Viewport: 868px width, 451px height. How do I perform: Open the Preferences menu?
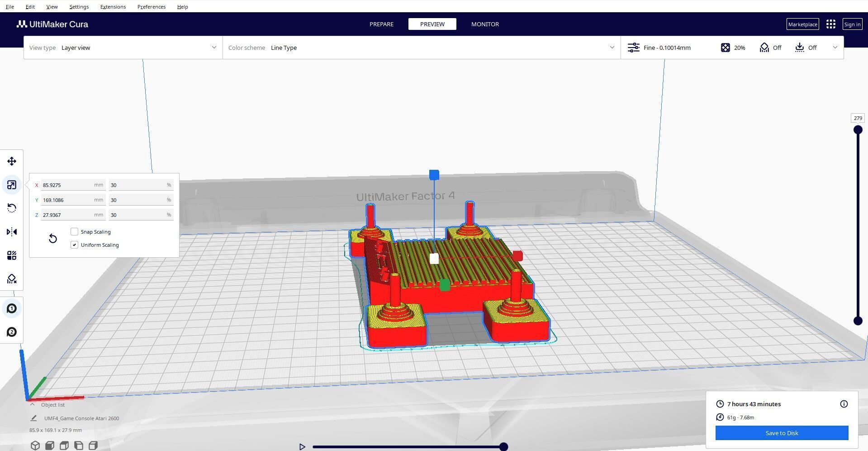[x=152, y=7]
